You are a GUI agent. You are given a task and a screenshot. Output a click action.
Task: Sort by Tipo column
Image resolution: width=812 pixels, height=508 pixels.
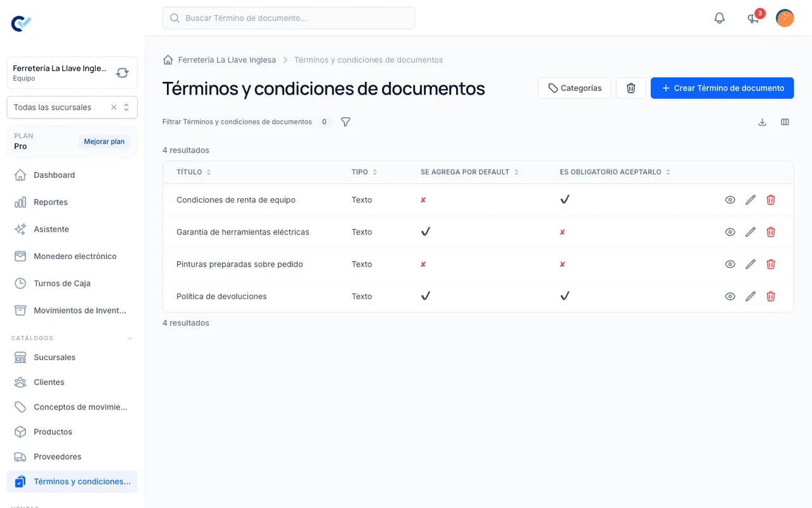click(365, 172)
